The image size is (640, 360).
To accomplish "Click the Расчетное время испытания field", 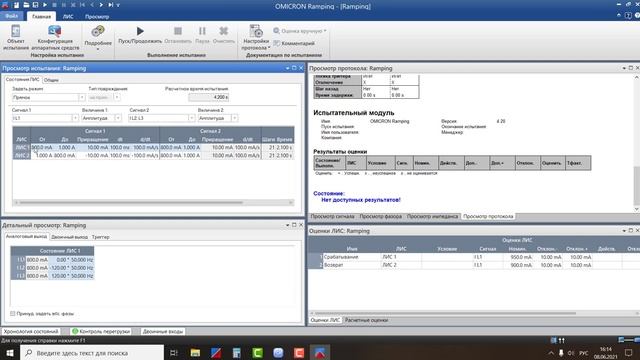I will click(209, 97).
